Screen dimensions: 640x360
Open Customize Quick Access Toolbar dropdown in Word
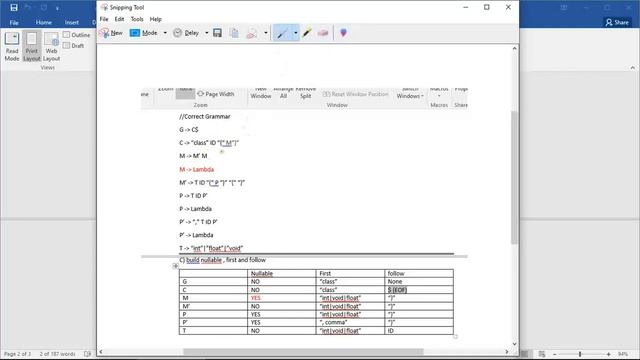[57, 8]
